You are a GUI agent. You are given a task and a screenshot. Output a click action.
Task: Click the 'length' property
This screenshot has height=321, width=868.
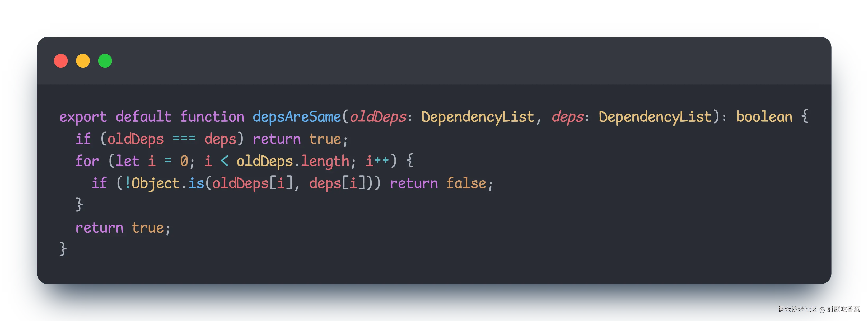coord(325,161)
